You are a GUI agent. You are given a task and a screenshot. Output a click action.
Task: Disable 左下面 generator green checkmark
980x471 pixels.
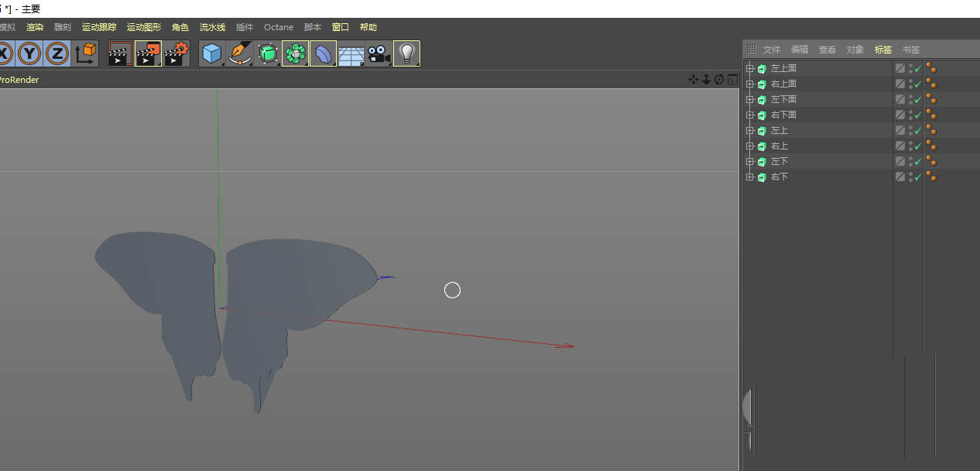(x=918, y=100)
